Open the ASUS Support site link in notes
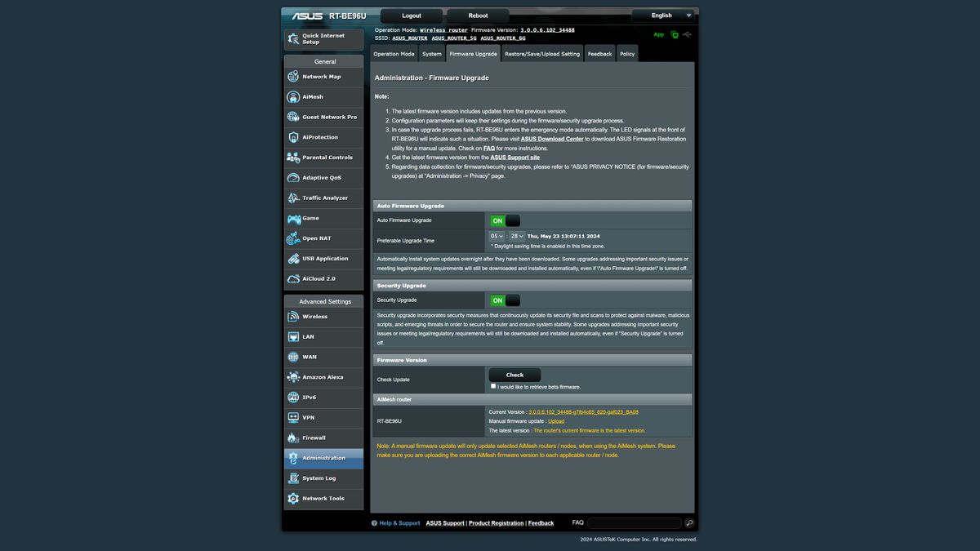This screenshot has width=980, height=551. click(x=515, y=158)
